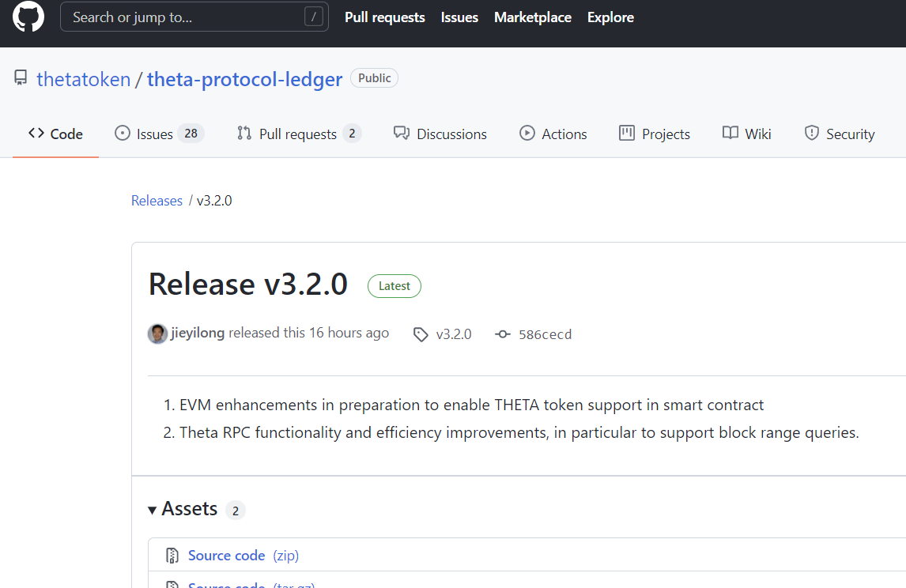Collapse the Assets section triangle
The width and height of the screenshot is (906, 588).
tap(152, 510)
